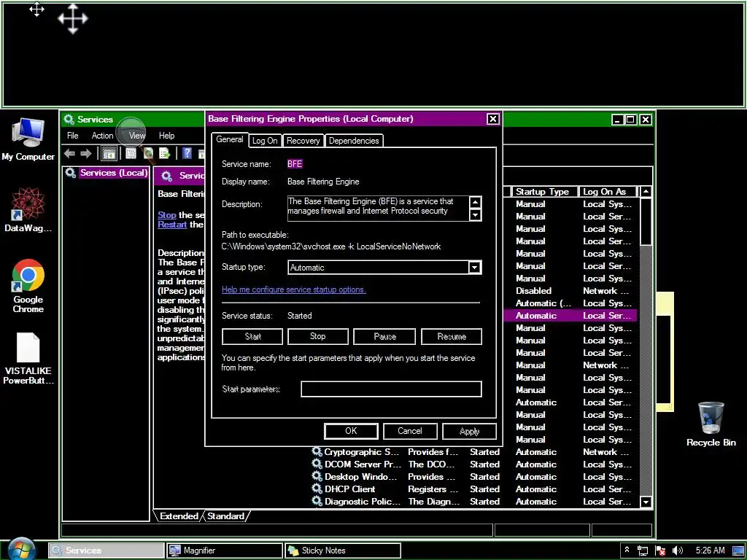Click the Action Center flag tray icon
This screenshot has height=560, width=747.
tap(660, 551)
